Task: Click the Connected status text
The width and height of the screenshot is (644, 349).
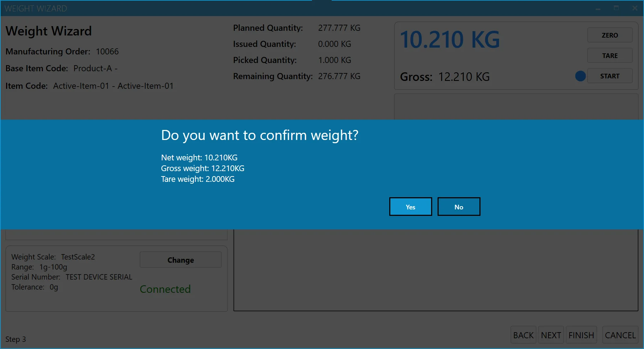Action: coord(165,289)
